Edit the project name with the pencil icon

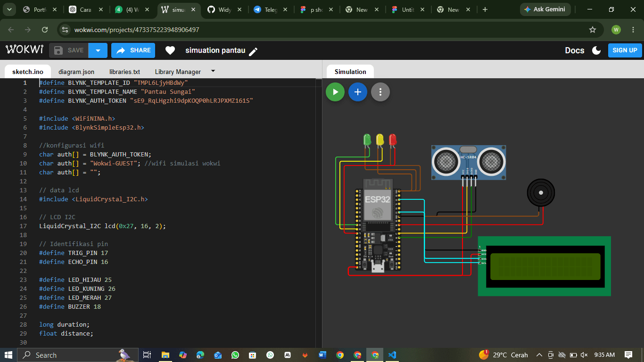253,51
